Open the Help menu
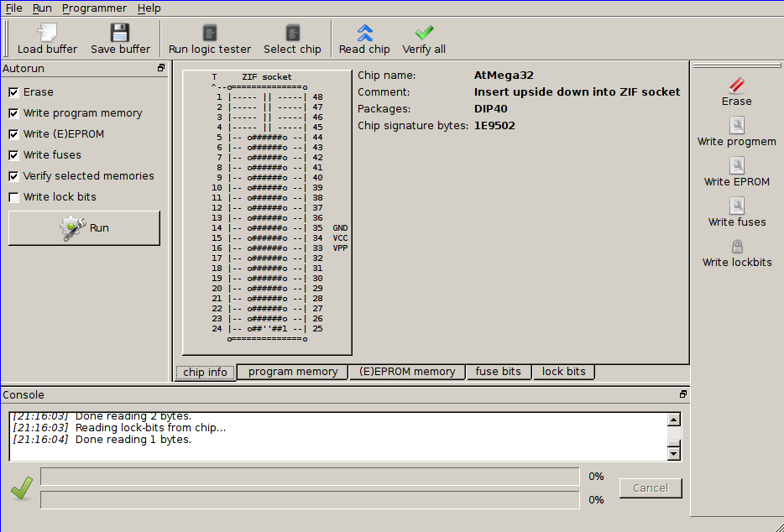Screen dimensions: 784x532 click(149, 8)
